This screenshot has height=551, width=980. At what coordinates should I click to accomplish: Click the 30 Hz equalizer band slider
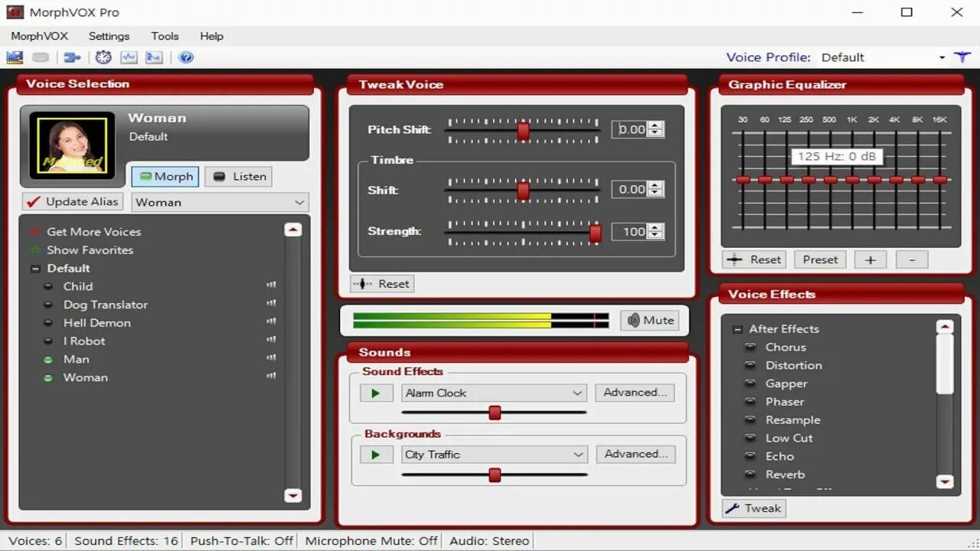[x=742, y=180]
